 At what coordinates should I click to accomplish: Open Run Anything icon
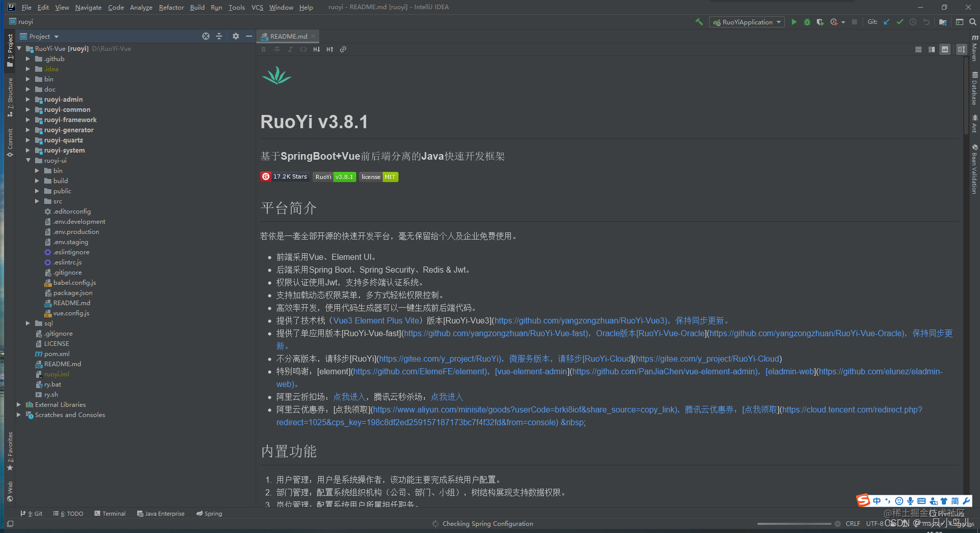pyautogui.click(x=960, y=22)
